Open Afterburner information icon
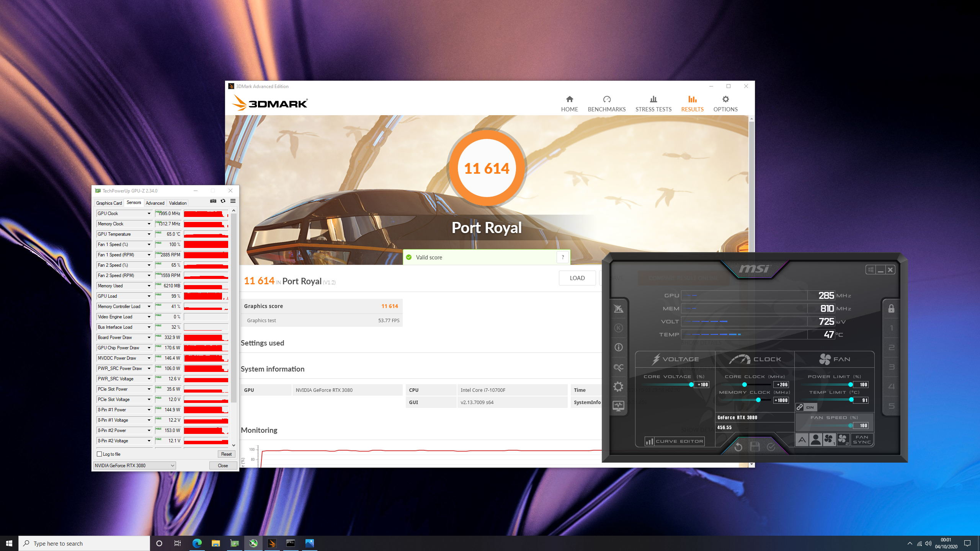980x551 pixels. tap(618, 347)
